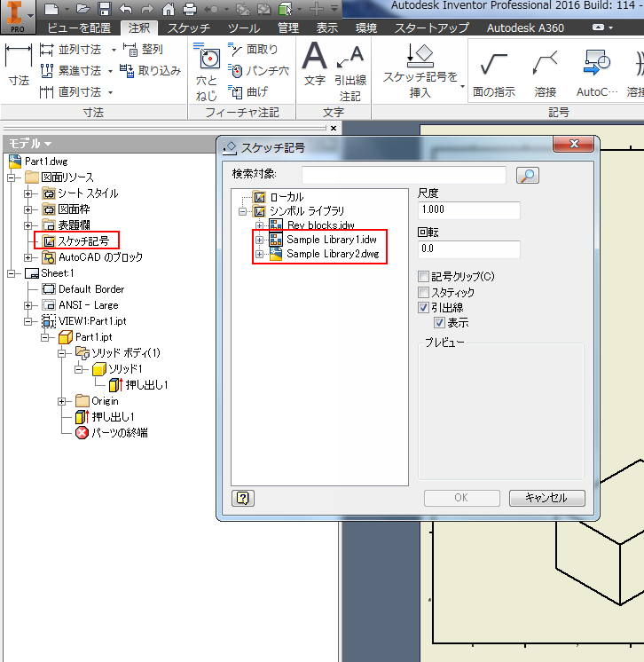Click the Undo arrow icon

pyautogui.click(x=125, y=9)
